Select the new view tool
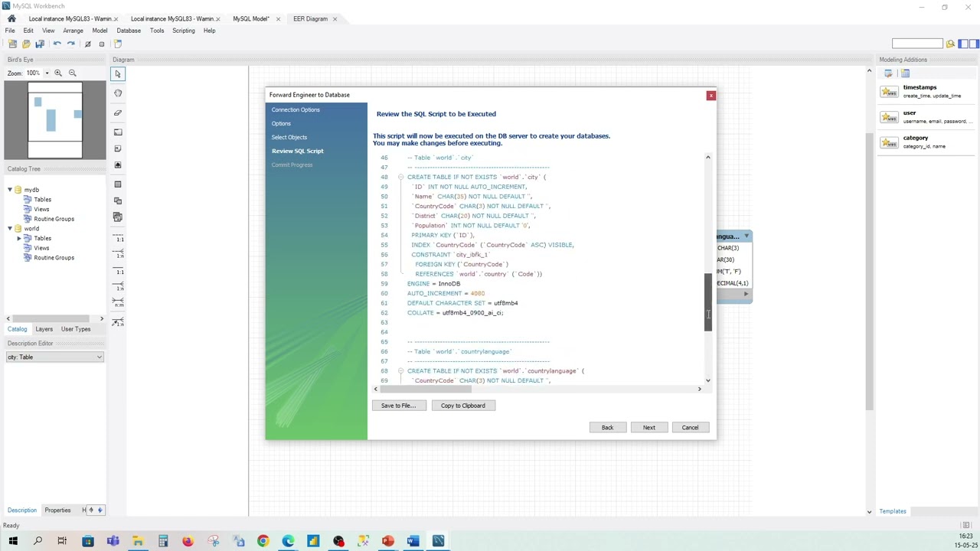Image resolution: width=980 pixels, height=551 pixels. coord(118,201)
